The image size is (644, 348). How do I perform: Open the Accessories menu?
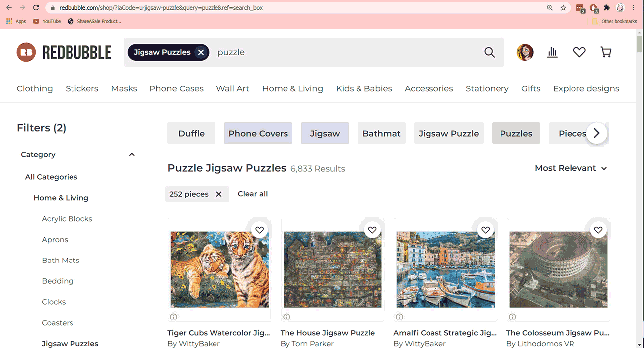pyautogui.click(x=429, y=88)
